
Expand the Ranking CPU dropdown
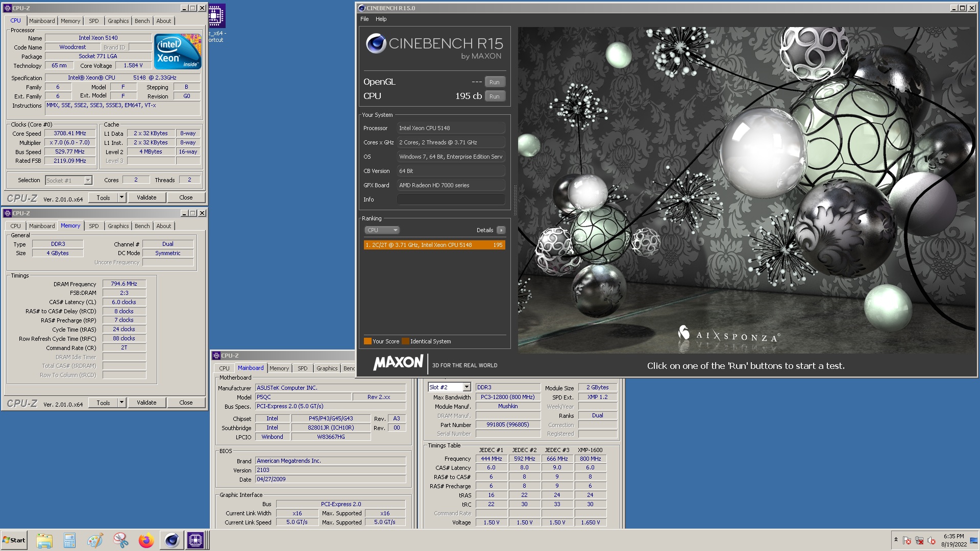coord(382,230)
